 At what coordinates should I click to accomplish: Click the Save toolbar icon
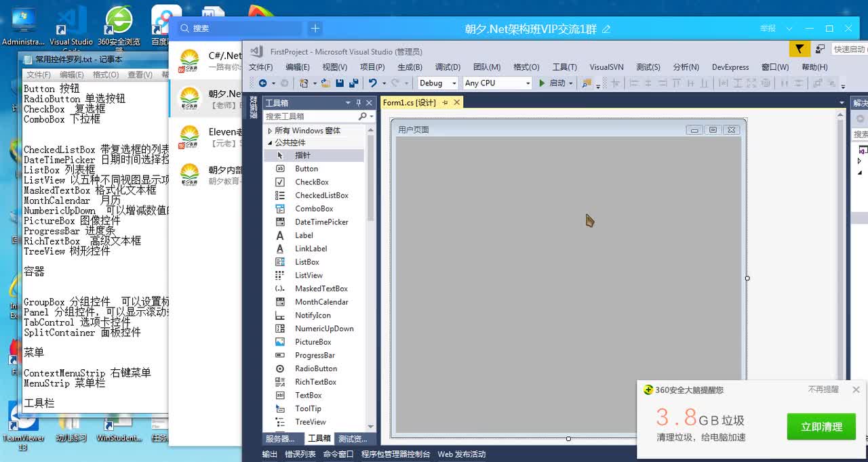point(340,83)
